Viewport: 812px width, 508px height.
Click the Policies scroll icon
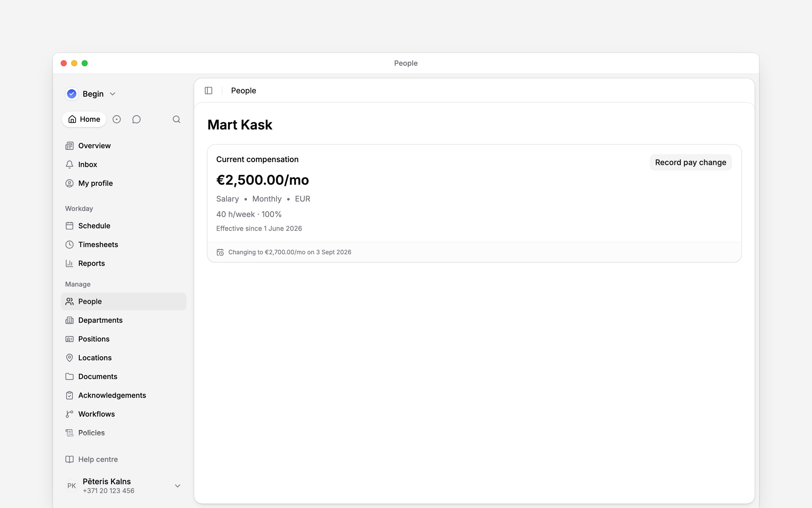click(70, 433)
